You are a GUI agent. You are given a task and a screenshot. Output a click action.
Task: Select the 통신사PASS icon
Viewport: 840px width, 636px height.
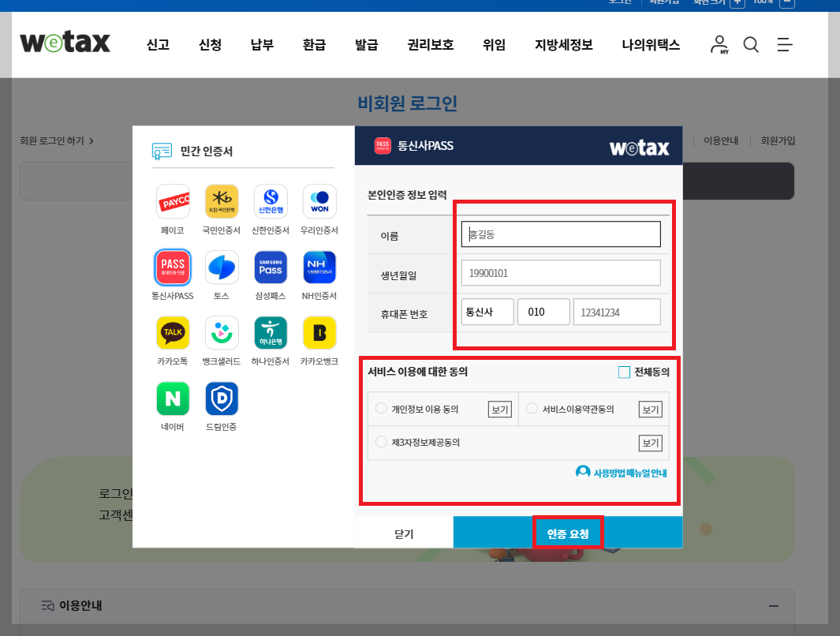(x=173, y=267)
